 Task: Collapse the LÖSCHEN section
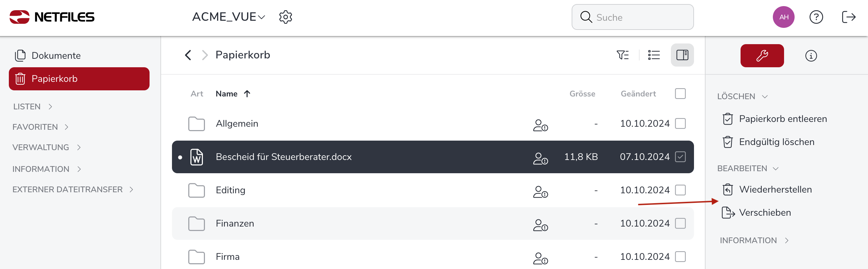742,96
